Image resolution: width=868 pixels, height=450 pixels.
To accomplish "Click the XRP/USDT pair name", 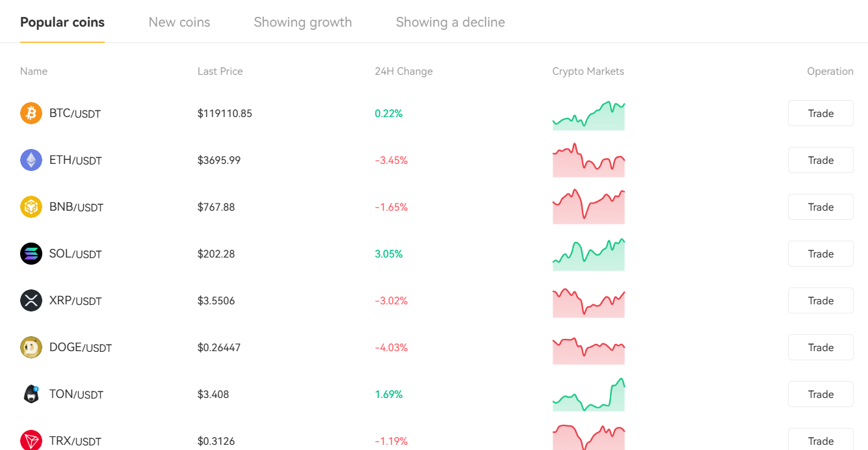I will pos(75,301).
